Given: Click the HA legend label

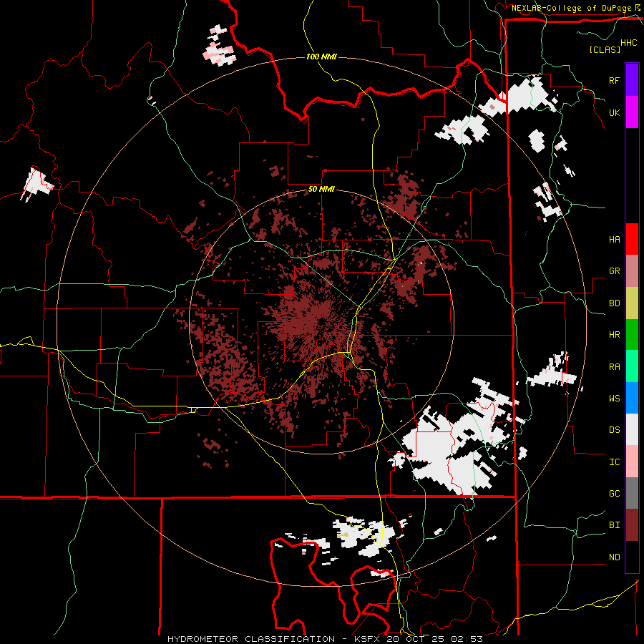Looking at the screenshot, I should pyautogui.click(x=614, y=239).
